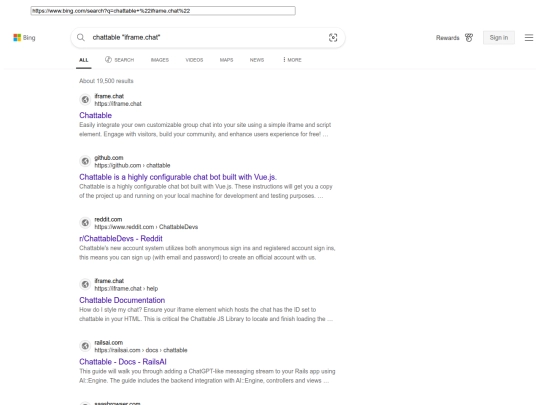Click the browser URL address bar
Screen dimensions: 540x405
point(163,11)
